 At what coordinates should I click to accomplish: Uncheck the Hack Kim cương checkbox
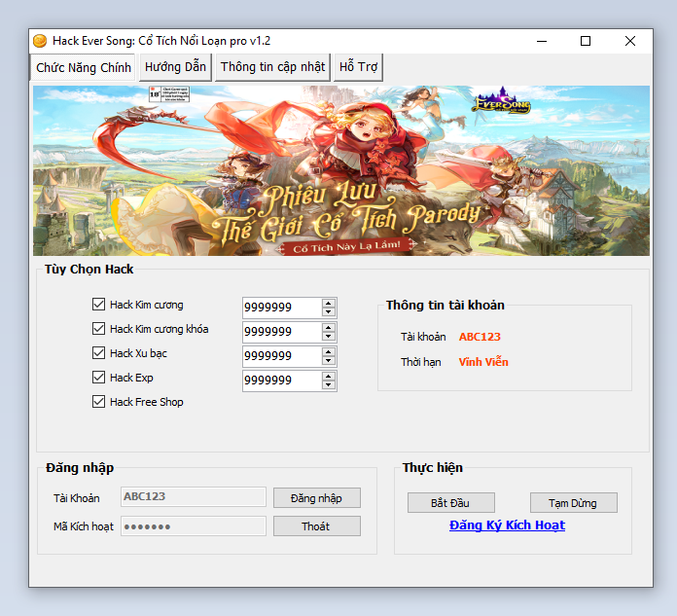pyautogui.click(x=98, y=305)
